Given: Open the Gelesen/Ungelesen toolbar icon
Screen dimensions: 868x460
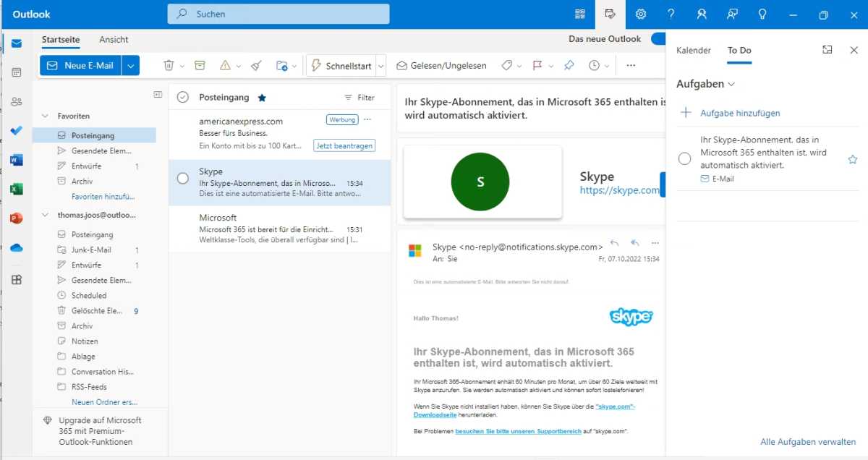Looking at the screenshot, I should [441, 65].
